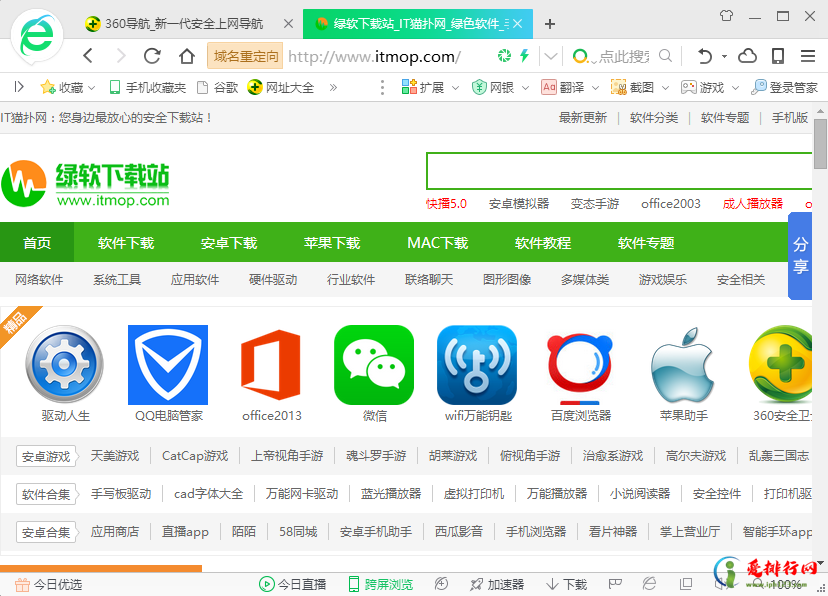The width and height of the screenshot is (828, 596).
Task: Click the magnifier icon in browser search box
Action: tap(665, 55)
